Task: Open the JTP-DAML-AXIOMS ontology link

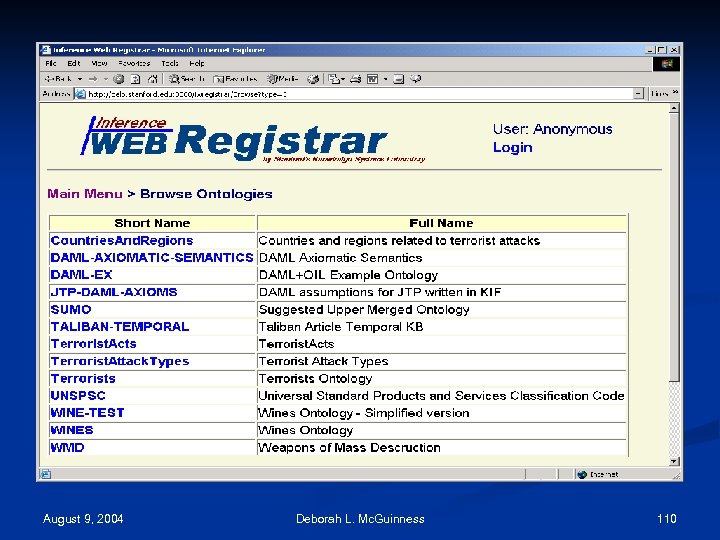Action: coord(114,292)
